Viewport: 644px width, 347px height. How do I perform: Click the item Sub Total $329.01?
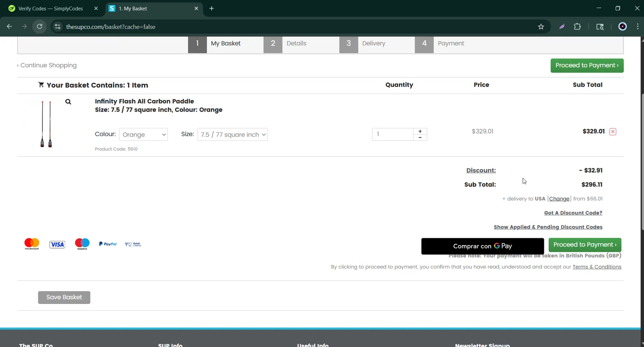tap(593, 131)
